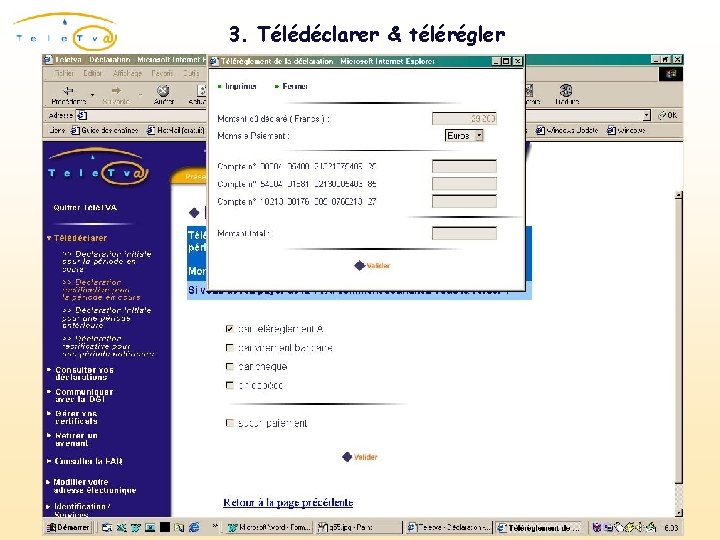Open the Affichage menu

[127, 73]
